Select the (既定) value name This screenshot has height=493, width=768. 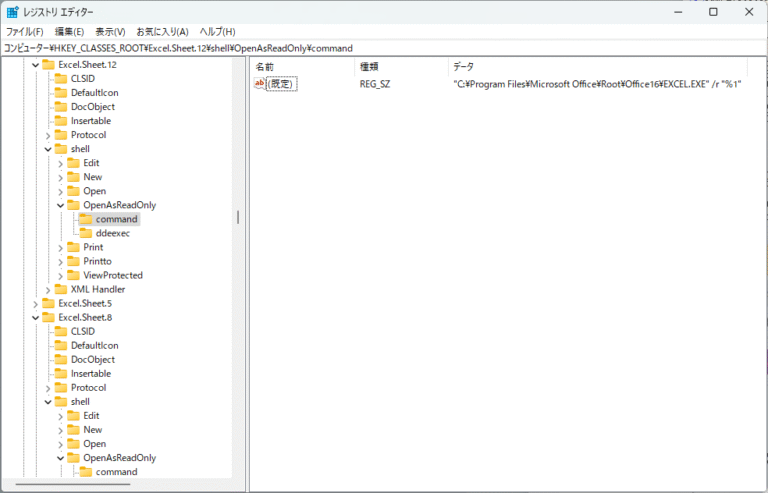coord(282,84)
